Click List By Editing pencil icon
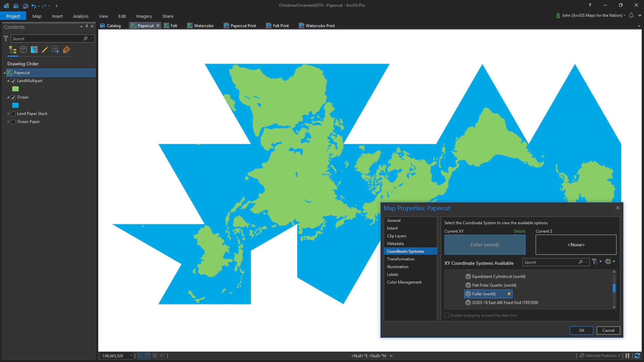The height and width of the screenshot is (362, 644). click(x=45, y=50)
